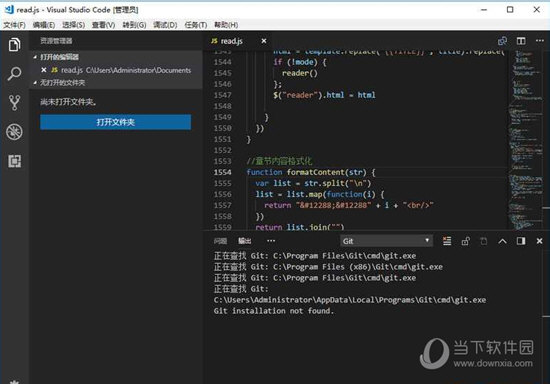Click the open changes icon in editor toolbar
The image size is (550, 384).
coord(502,41)
